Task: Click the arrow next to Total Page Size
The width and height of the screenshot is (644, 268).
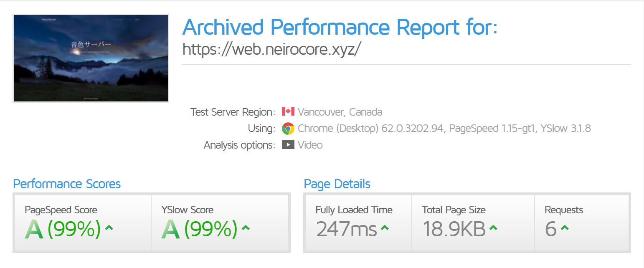Action: point(493,228)
